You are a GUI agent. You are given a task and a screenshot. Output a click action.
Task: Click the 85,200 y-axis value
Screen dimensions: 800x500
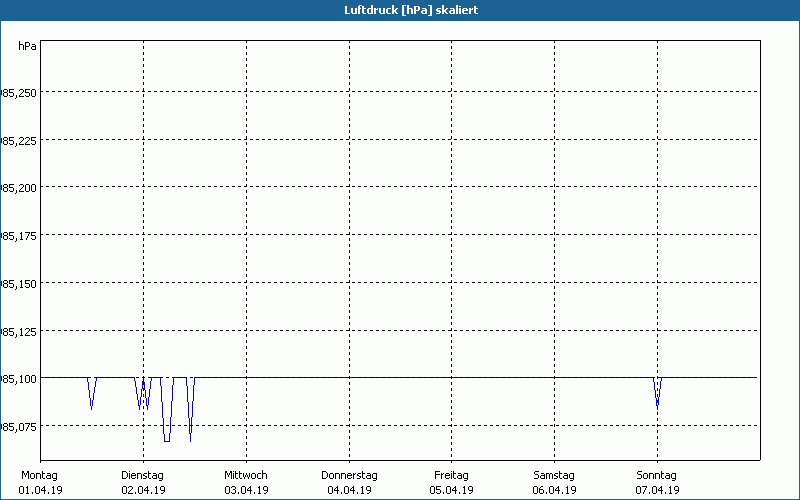coord(19,188)
